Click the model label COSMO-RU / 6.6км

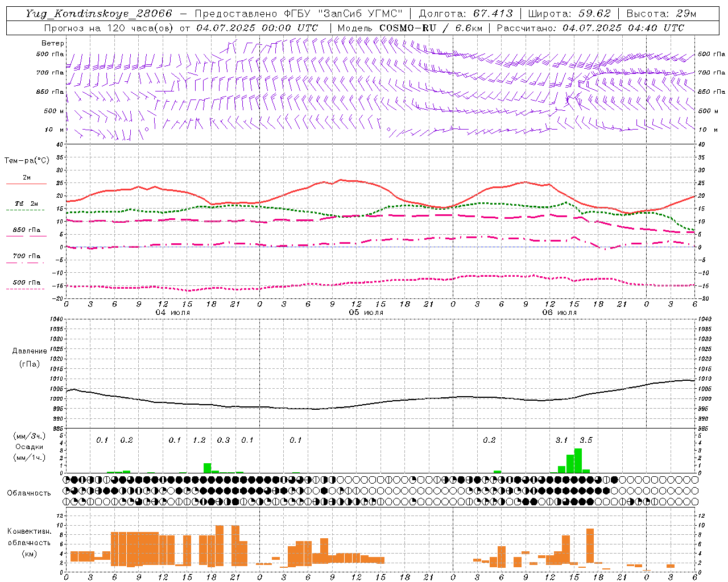[x=431, y=28]
